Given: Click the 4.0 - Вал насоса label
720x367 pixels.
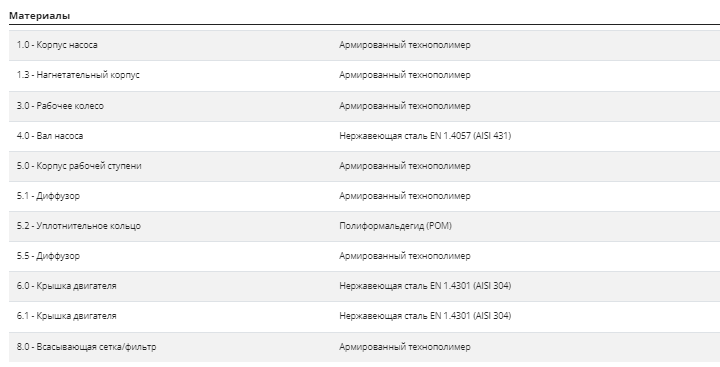Looking at the screenshot, I should pos(50,136).
